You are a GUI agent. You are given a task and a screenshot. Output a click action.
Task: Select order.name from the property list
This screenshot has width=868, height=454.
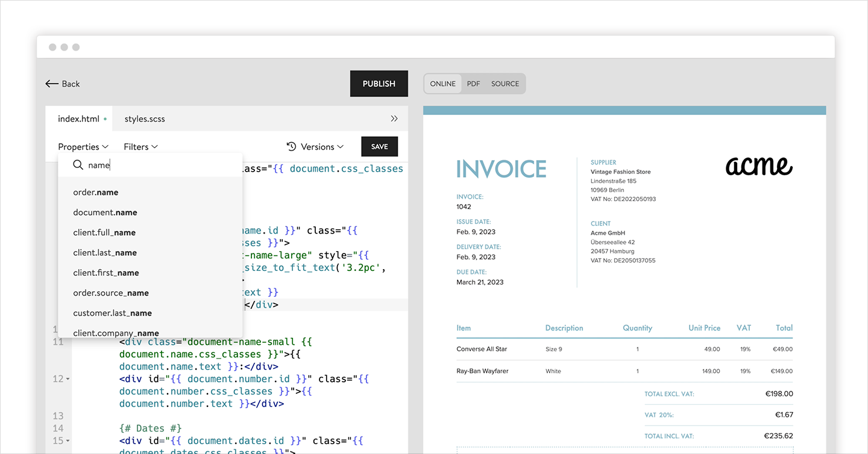tap(96, 193)
